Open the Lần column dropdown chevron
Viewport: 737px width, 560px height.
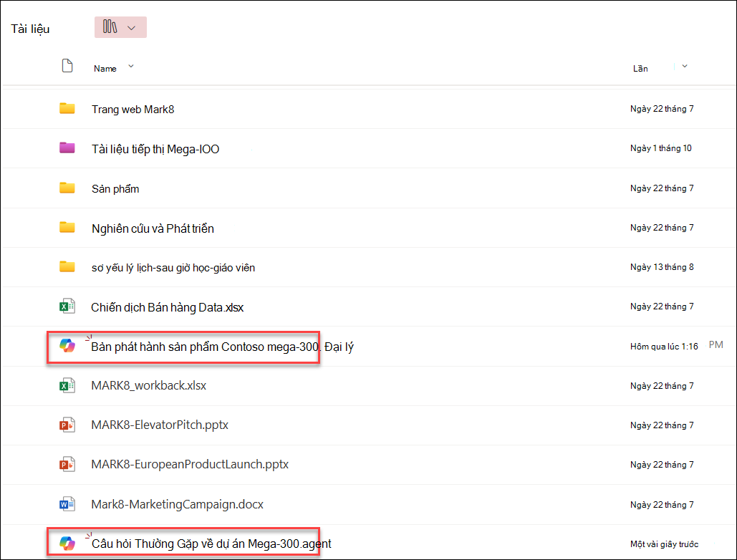click(685, 67)
